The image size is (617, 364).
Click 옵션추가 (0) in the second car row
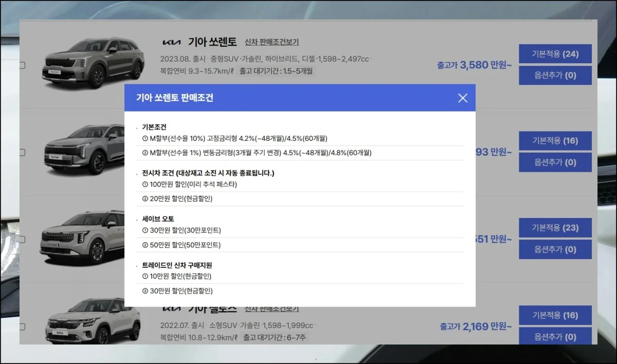(x=555, y=162)
